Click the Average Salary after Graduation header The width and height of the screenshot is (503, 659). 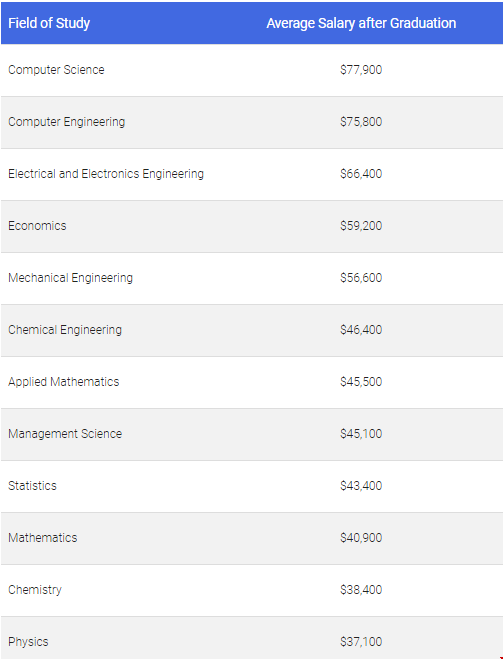pyautogui.click(x=361, y=23)
